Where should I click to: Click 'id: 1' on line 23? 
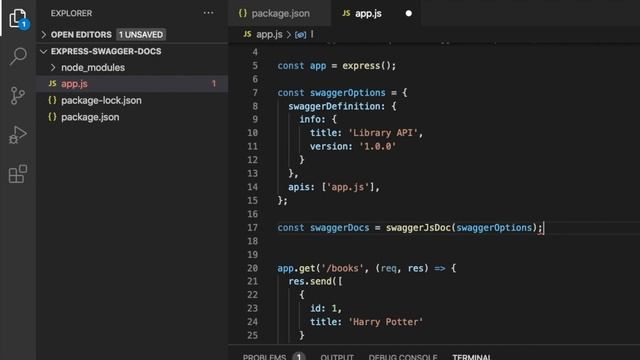(x=323, y=309)
